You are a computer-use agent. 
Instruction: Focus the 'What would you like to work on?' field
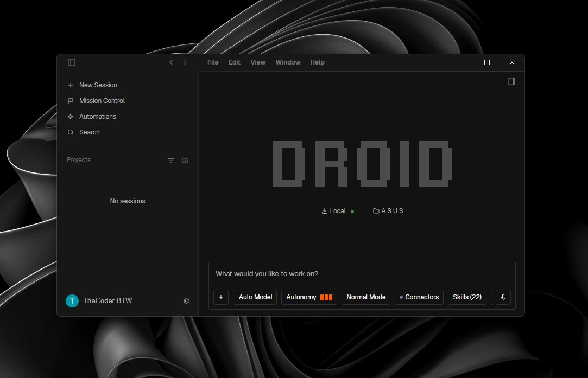[x=362, y=274]
